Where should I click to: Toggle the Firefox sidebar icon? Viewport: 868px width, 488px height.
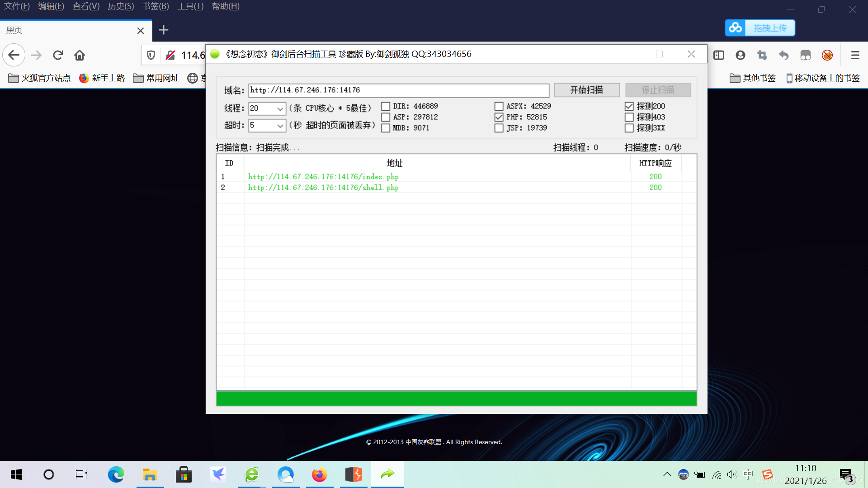pos(719,55)
